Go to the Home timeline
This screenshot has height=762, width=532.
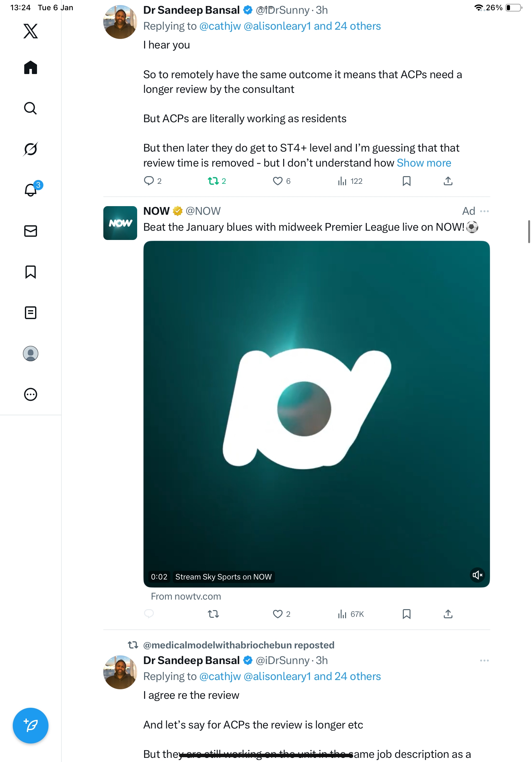point(31,68)
